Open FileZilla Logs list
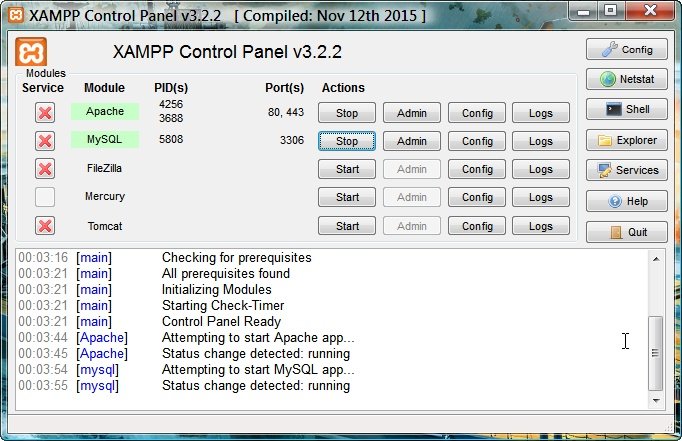682x441 pixels. (x=541, y=169)
